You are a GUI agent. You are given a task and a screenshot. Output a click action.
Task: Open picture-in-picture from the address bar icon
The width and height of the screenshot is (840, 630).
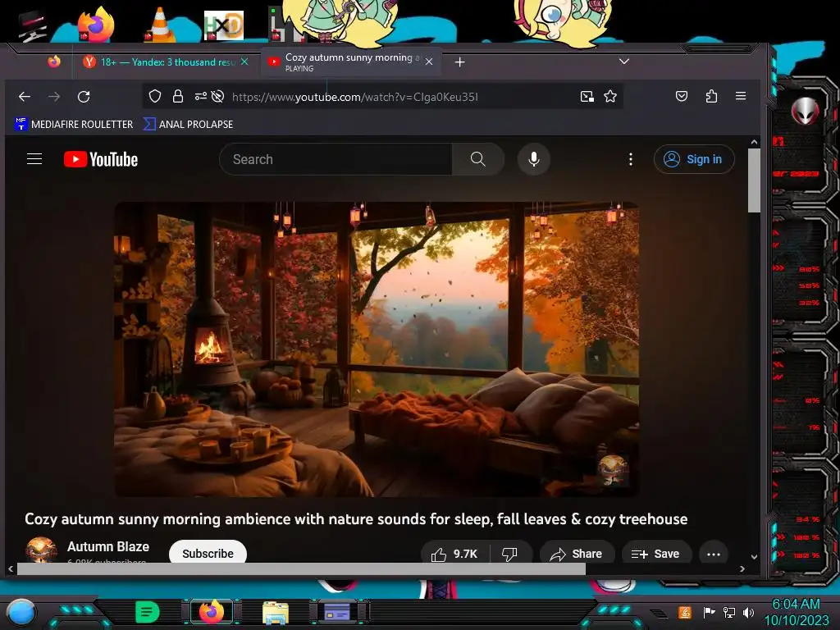(x=587, y=97)
